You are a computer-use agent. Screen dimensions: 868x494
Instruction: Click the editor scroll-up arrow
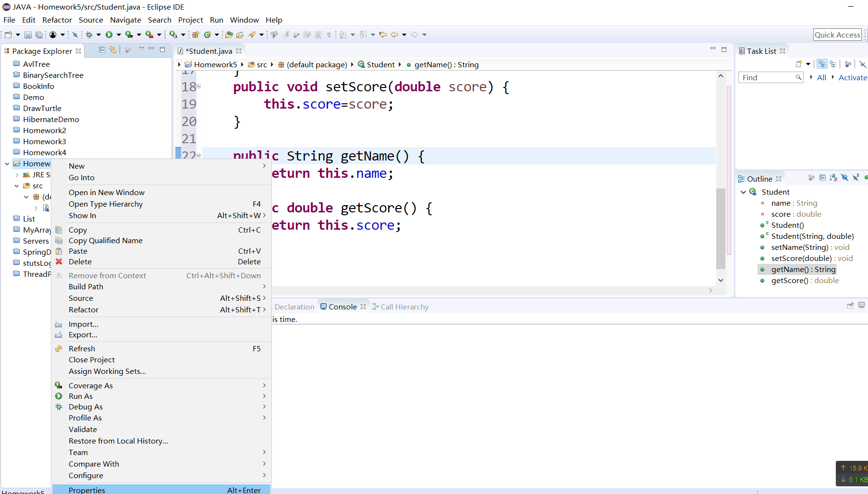pyautogui.click(x=721, y=76)
